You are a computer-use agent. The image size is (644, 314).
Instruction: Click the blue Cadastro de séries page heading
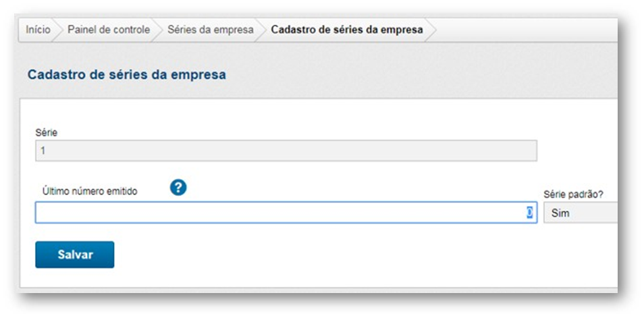pyautogui.click(x=126, y=75)
